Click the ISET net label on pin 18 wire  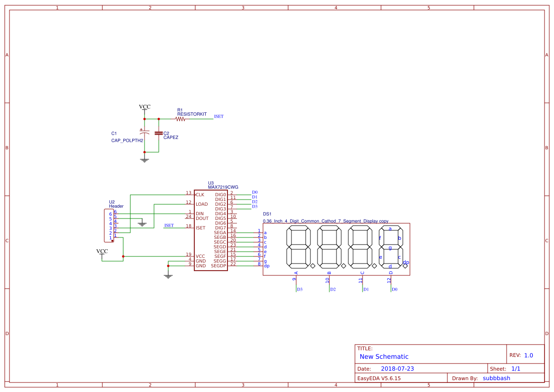pyautogui.click(x=169, y=226)
